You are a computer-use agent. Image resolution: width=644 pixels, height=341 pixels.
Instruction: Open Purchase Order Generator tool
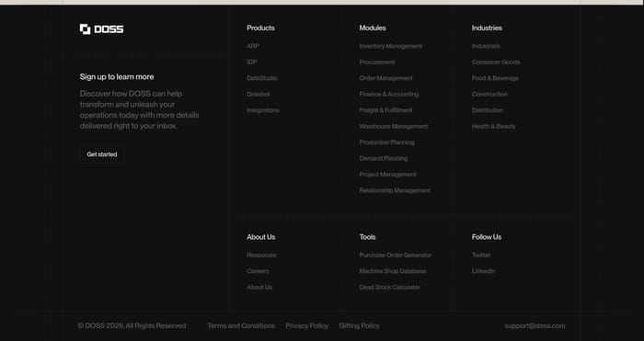395,256
